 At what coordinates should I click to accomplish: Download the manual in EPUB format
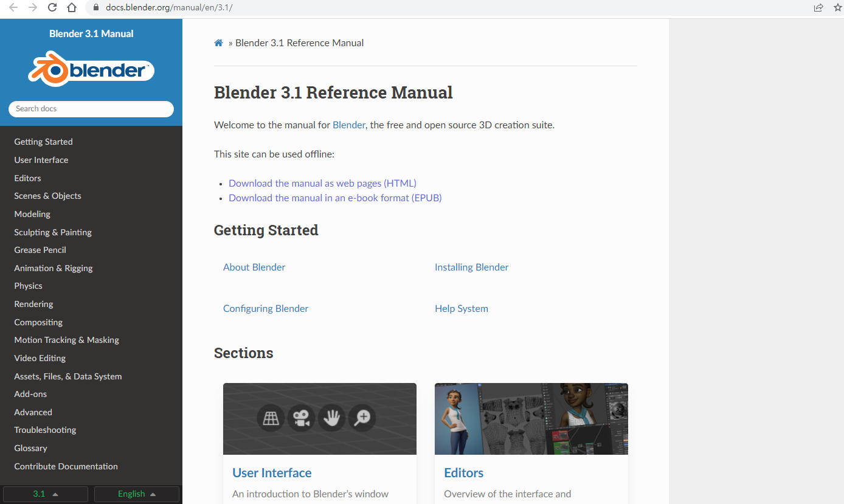335,198
